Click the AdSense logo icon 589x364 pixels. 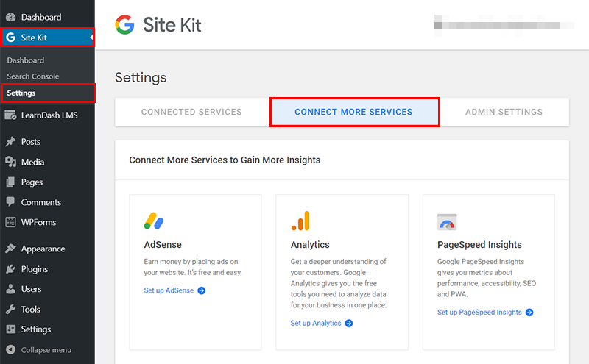[x=154, y=221]
